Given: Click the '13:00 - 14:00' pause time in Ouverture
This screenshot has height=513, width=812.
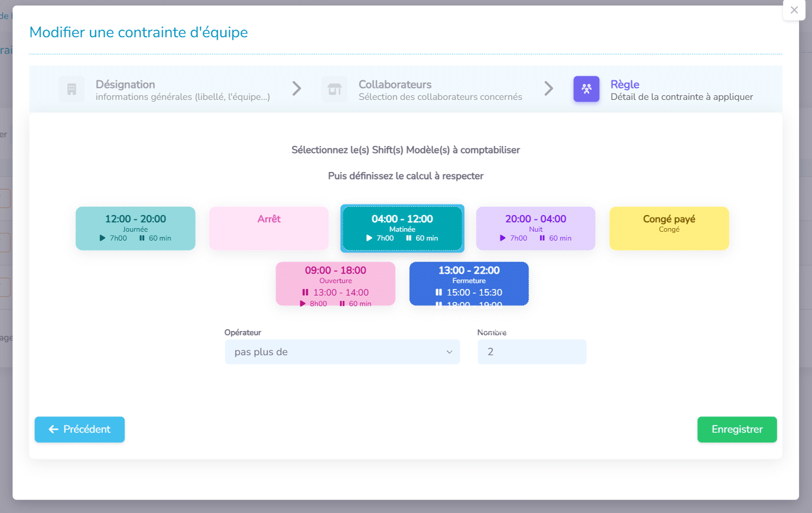Looking at the screenshot, I should (341, 293).
